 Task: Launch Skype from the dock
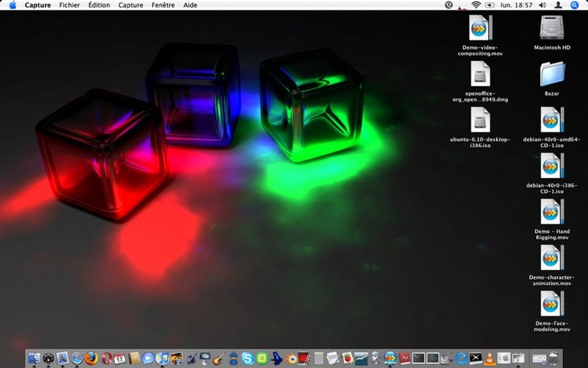(x=248, y=358)
